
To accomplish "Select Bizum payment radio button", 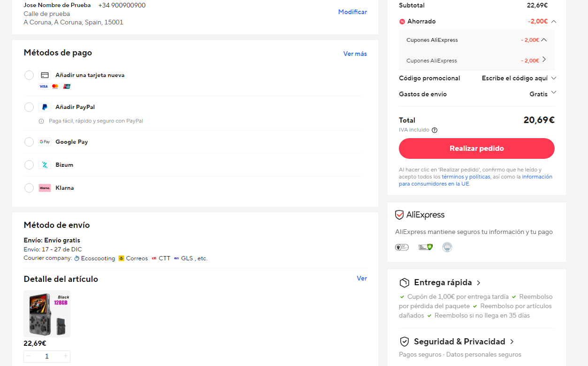I will 29,165.
